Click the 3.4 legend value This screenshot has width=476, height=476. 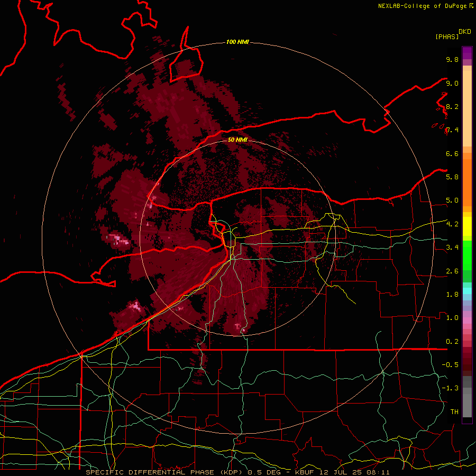pos(452,248)
